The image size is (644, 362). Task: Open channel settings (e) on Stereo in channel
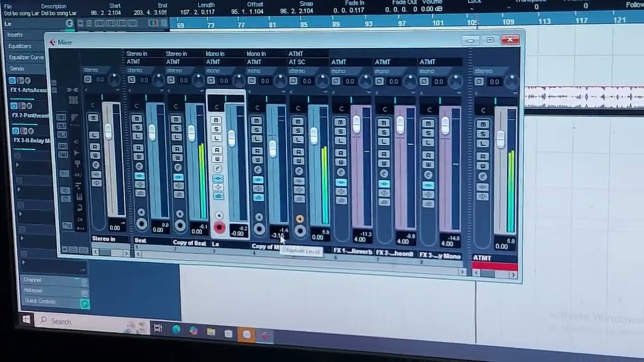(x=96, y=164)
